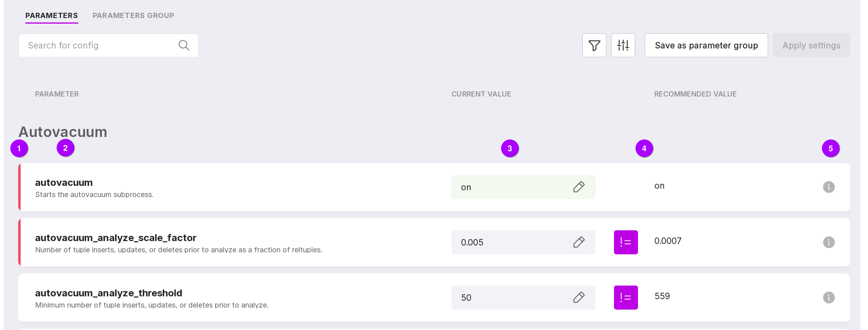Open the filter funnel icon
The width and height of the screenshot is (868, 330).
[594, 45]
